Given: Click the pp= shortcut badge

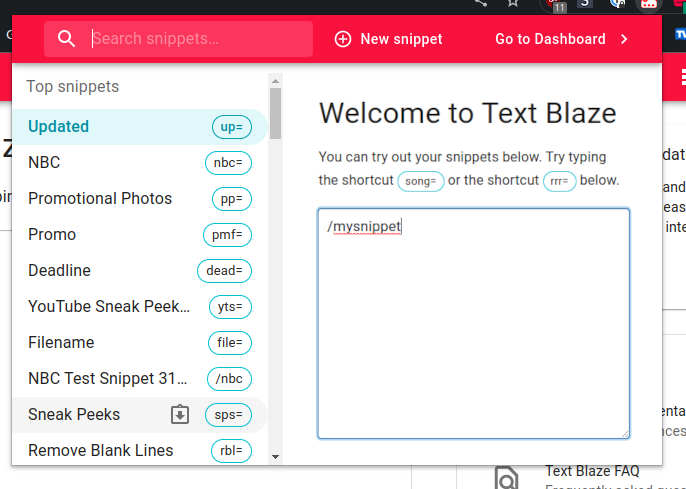Looking at the screenshot, I should coord(232,199).
